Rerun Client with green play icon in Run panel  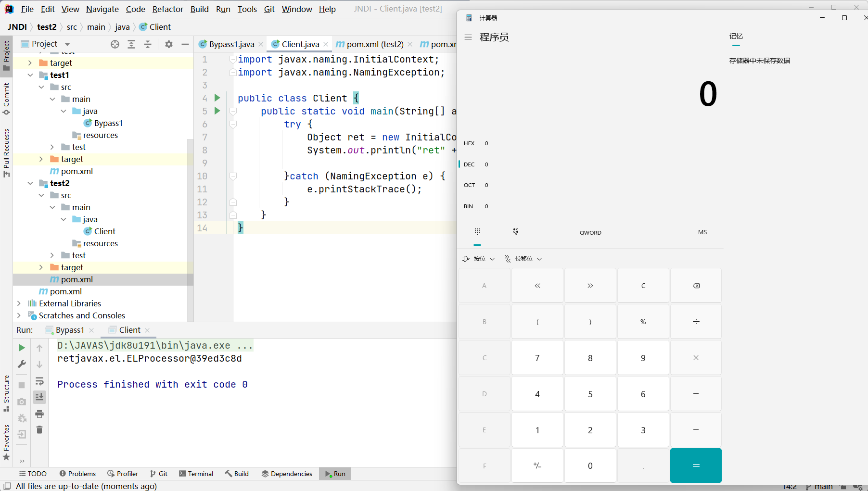pos(22,348)
